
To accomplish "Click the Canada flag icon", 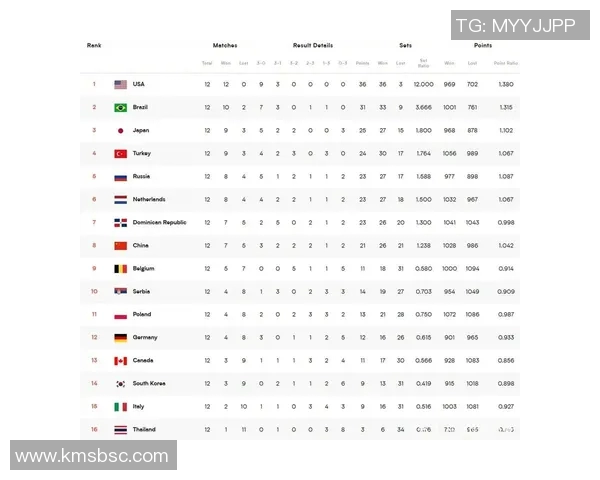I will click(121, 360).
